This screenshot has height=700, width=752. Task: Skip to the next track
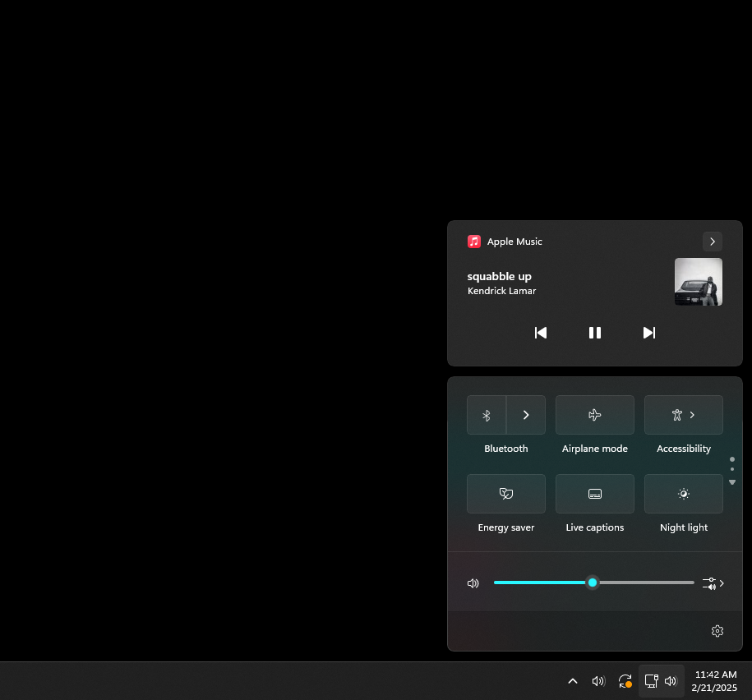click(649, 333)
